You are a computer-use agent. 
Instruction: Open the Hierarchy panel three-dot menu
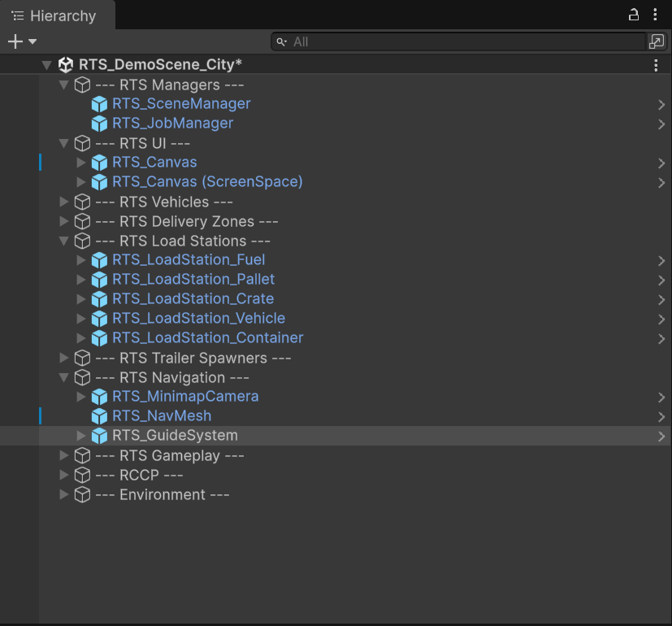(655, 15)
